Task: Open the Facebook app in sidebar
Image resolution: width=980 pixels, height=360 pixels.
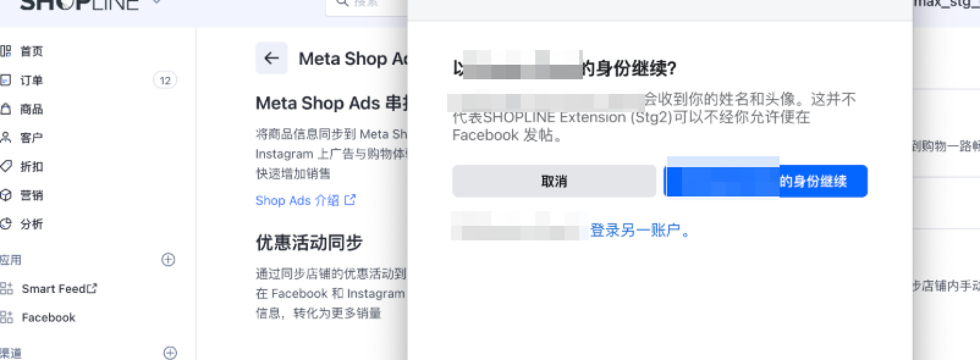Action: (x=48, y=317)
